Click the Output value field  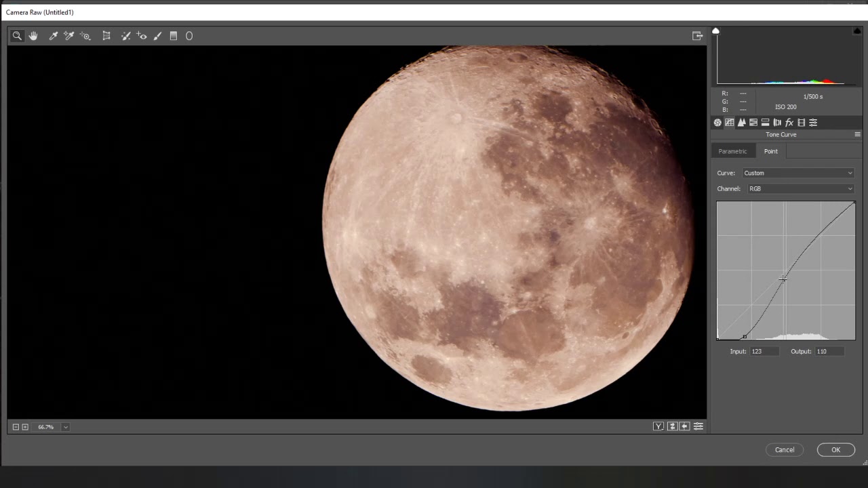829,352
